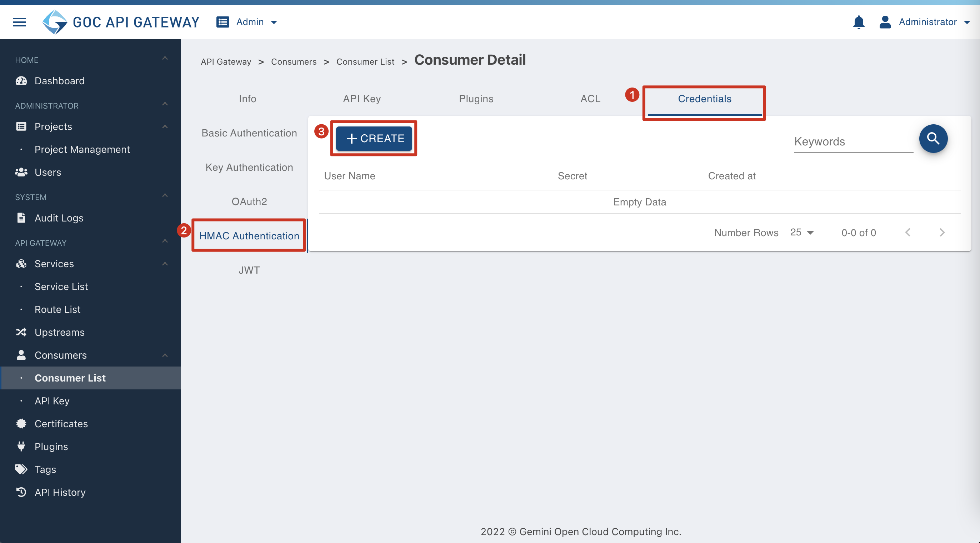Select Basic Authentication vertical tab
Screen dimensions: 980x543
[x=249, y=133]
